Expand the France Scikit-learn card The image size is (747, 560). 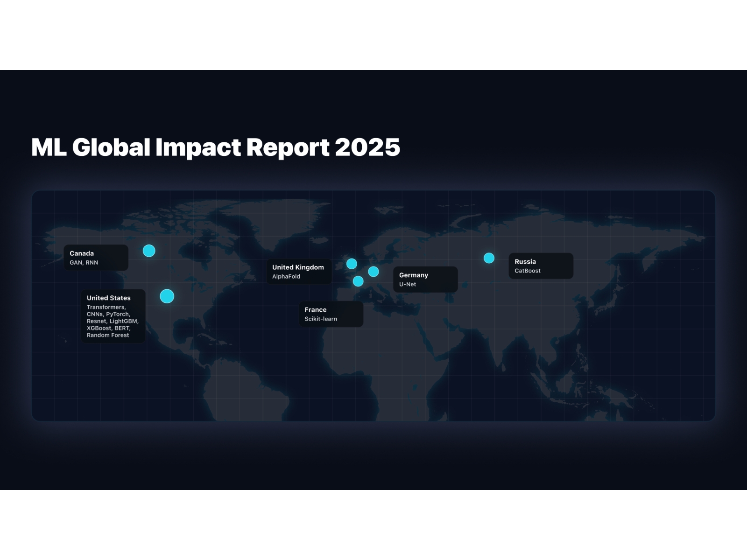pyautogui.click(x=331, y=314)
